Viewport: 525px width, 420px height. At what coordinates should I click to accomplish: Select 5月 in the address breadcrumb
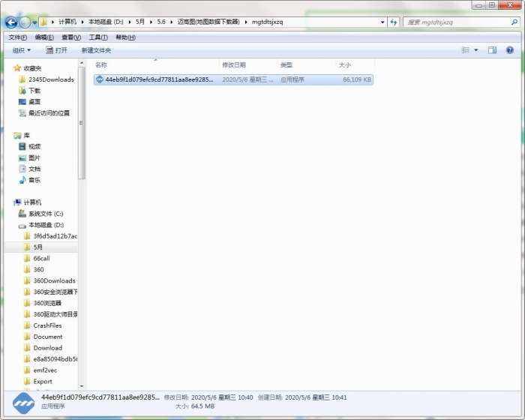coord(140,22)
